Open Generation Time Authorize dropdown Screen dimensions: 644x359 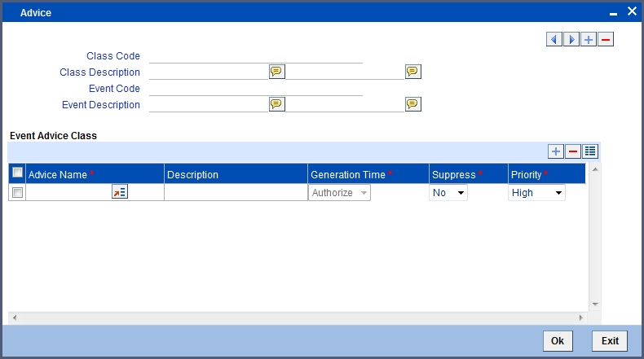339,192
